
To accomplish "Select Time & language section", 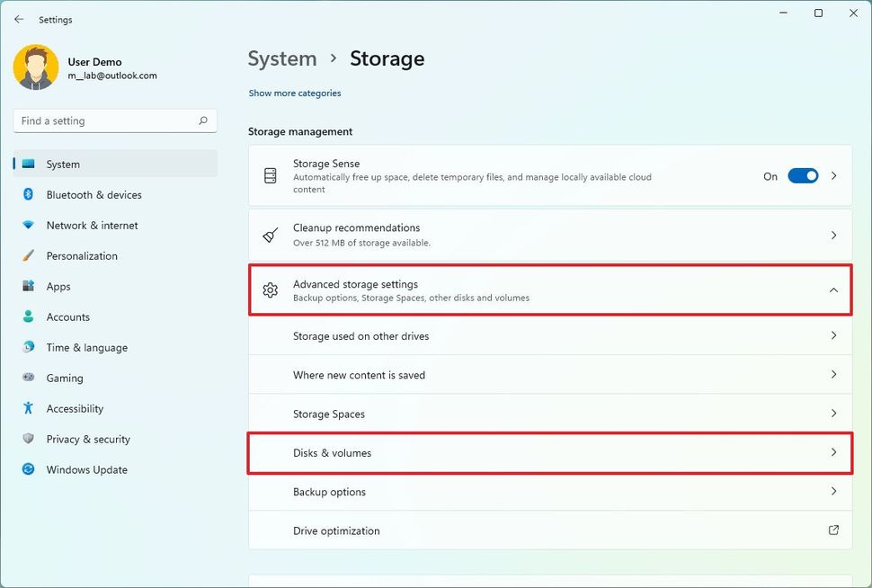I will click(85, 347).
